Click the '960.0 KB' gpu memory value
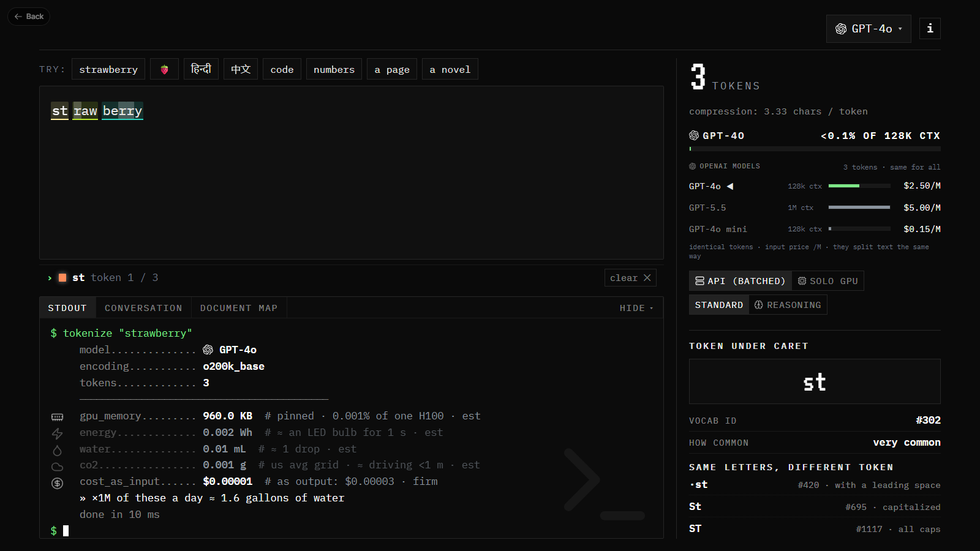The height and width of the screenshot is (551, 980). [x=228, y=416]
